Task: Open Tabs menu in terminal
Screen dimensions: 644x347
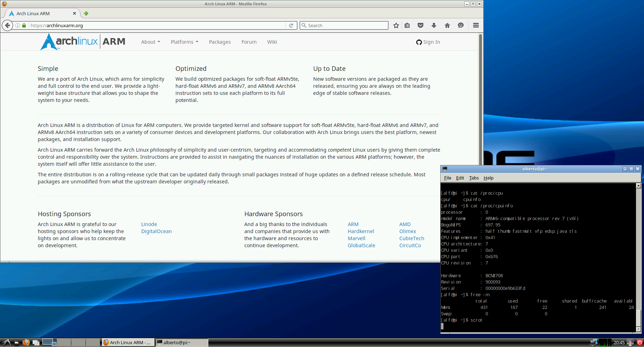Action: tap(474, 178)
